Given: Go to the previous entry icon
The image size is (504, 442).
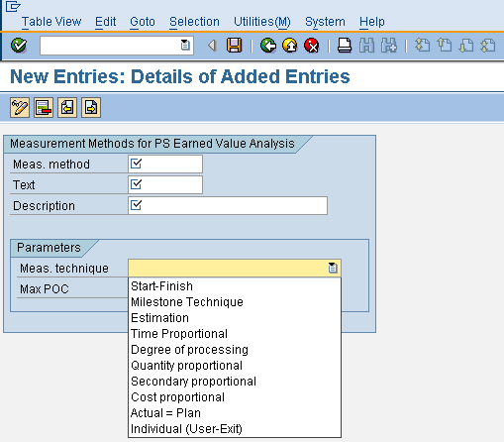Looking at the screenshot, I should [x=67, y=107].
